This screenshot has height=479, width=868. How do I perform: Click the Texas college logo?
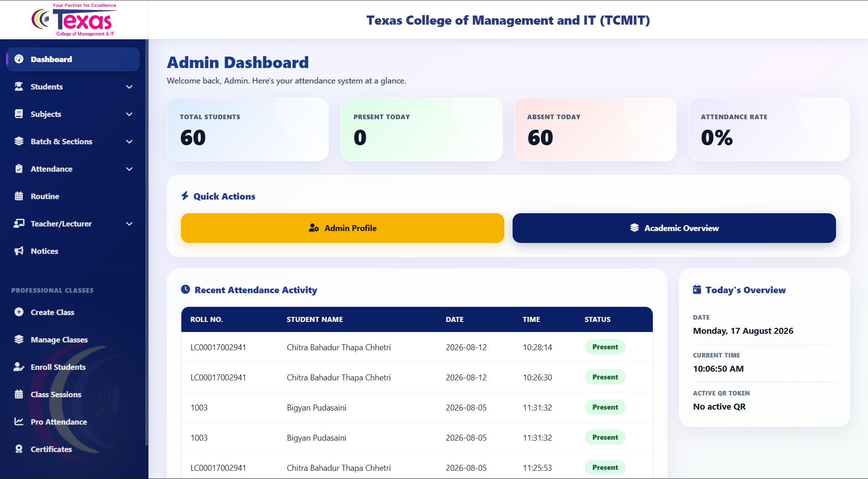pyautogui.click(x=74, y=20)
